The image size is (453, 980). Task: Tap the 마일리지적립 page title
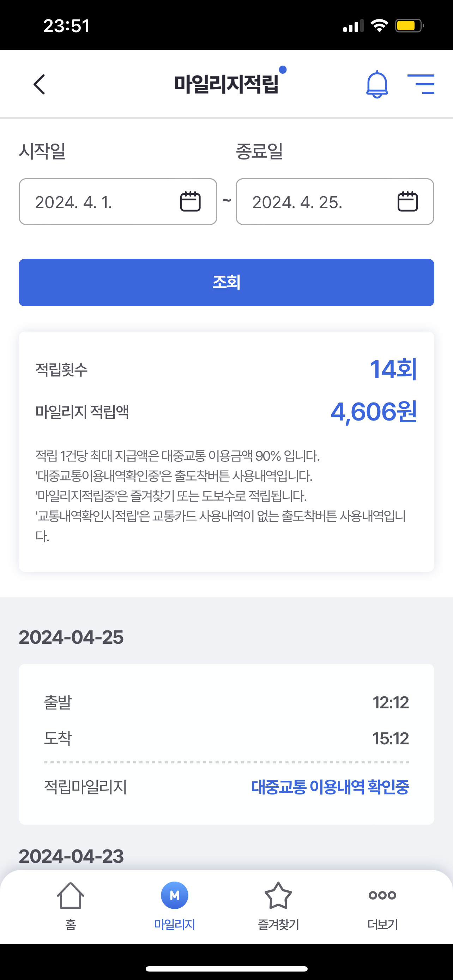click(226, 84)
